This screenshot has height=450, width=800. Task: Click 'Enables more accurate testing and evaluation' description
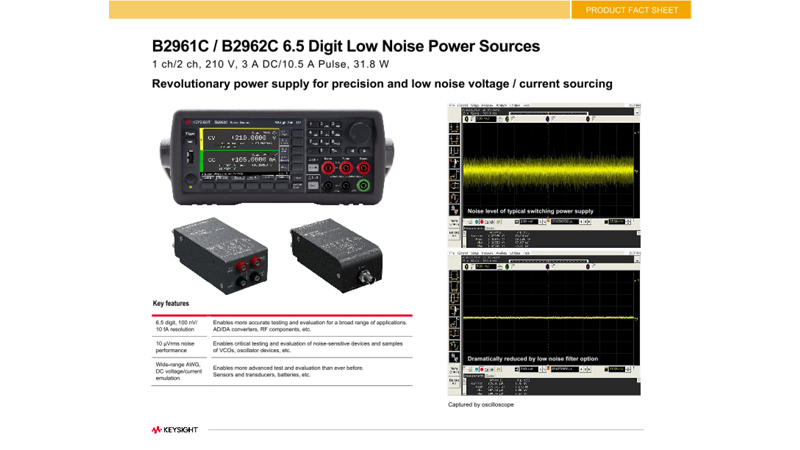310,326
